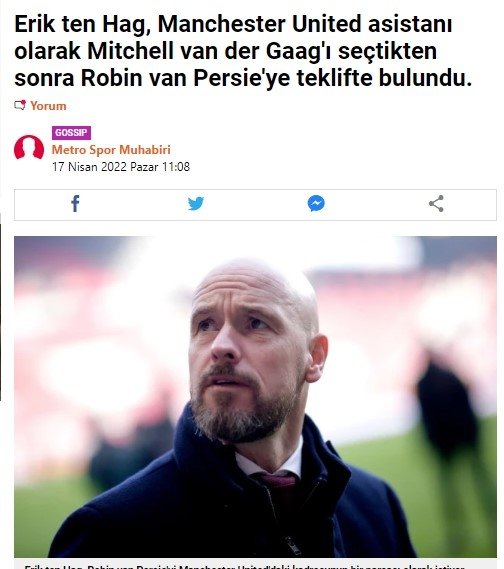Select the purple GOSSIP category tag
The height and width of the screenshot is (569, 504).
click(x=71, y=133)
